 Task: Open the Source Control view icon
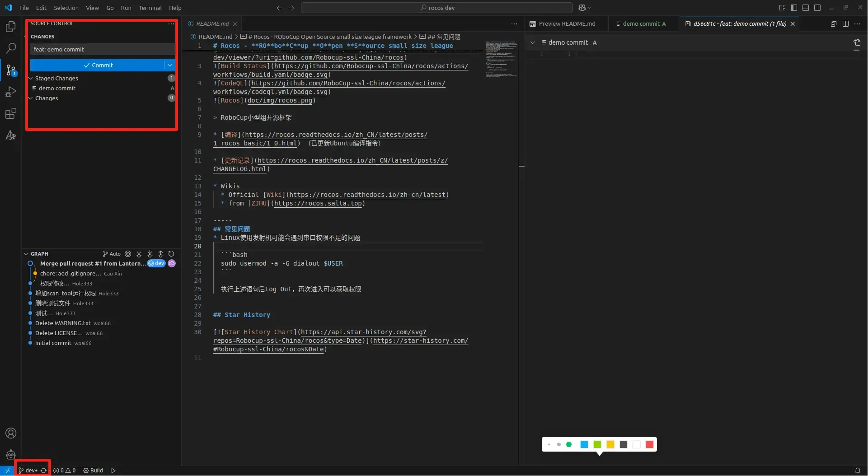pyautogui.click(x=11, y=70)
